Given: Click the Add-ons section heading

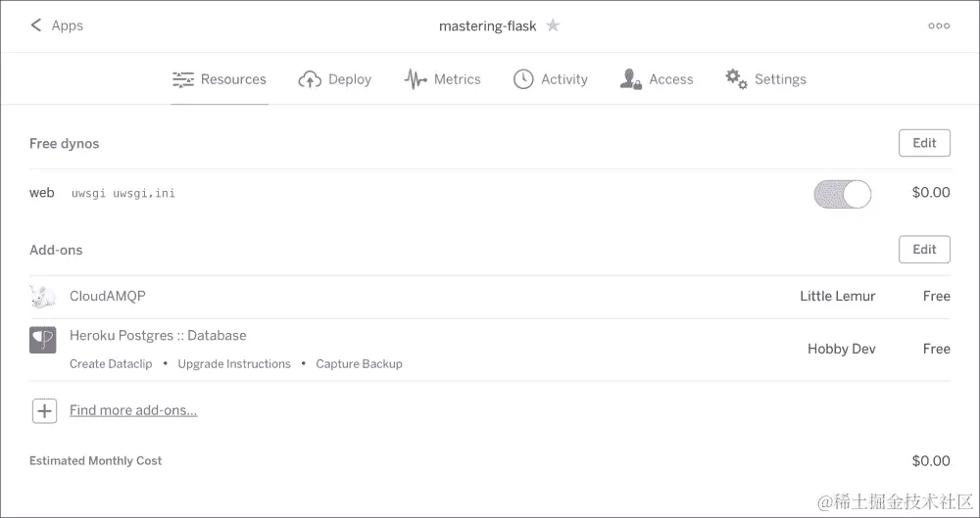Looking at the screenshot, I should point(56,250).
